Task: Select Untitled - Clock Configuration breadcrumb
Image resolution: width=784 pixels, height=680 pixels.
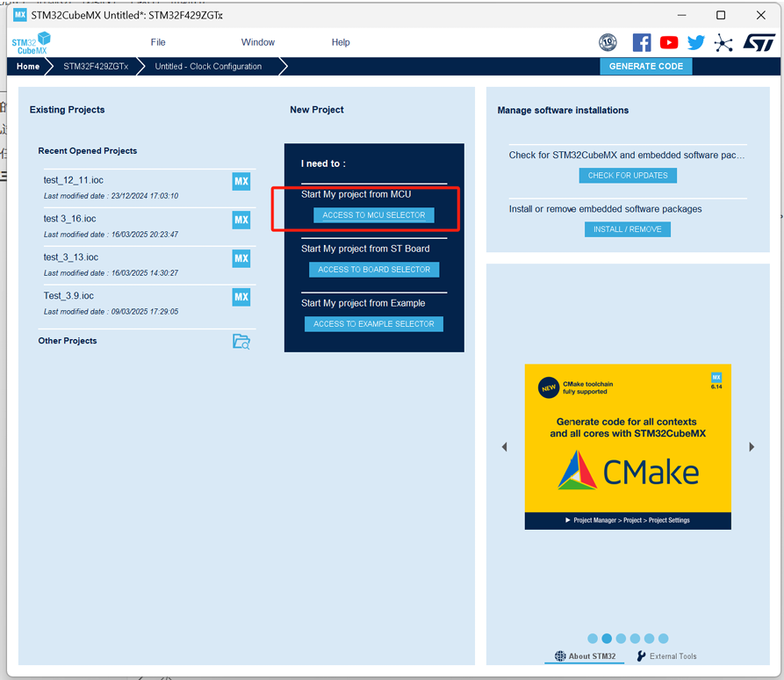Action: [x=208, y=67]
